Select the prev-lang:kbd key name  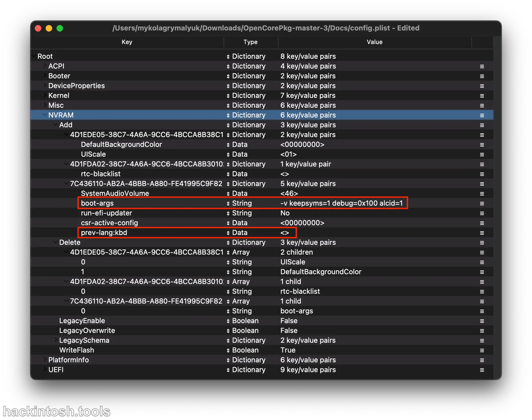tap(104, 233)
